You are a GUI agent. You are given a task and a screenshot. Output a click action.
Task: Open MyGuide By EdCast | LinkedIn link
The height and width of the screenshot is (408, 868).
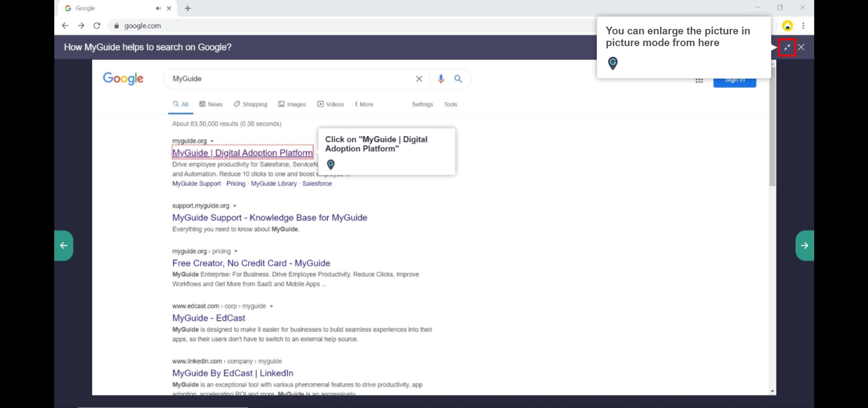click(233, 373)
